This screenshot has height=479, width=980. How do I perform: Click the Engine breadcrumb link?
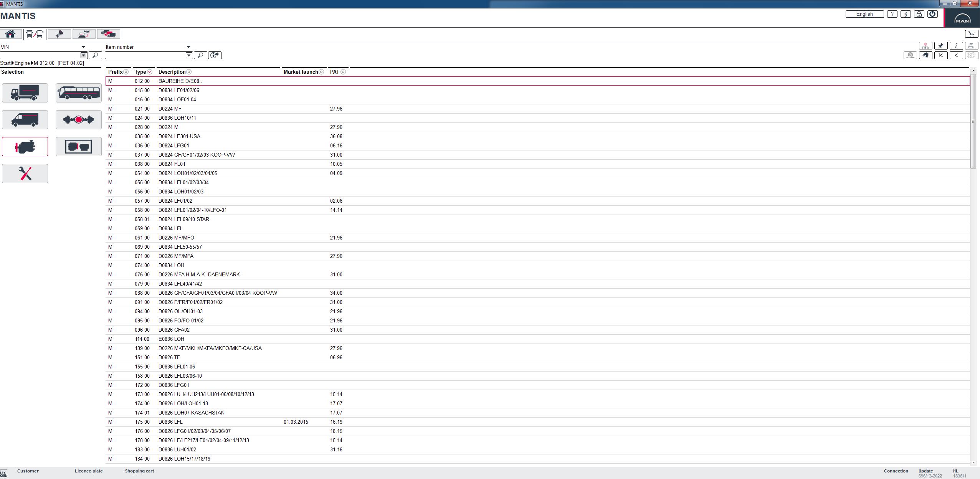click(22, 63)
